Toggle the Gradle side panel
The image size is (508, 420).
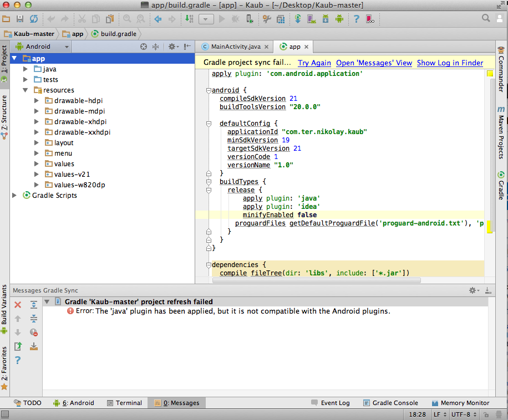click(x=501, y=186)
